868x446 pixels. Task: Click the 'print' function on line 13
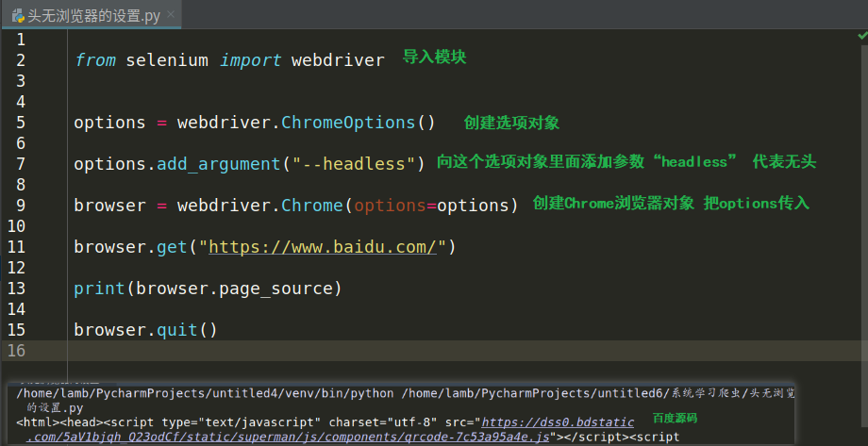[100, 289]
